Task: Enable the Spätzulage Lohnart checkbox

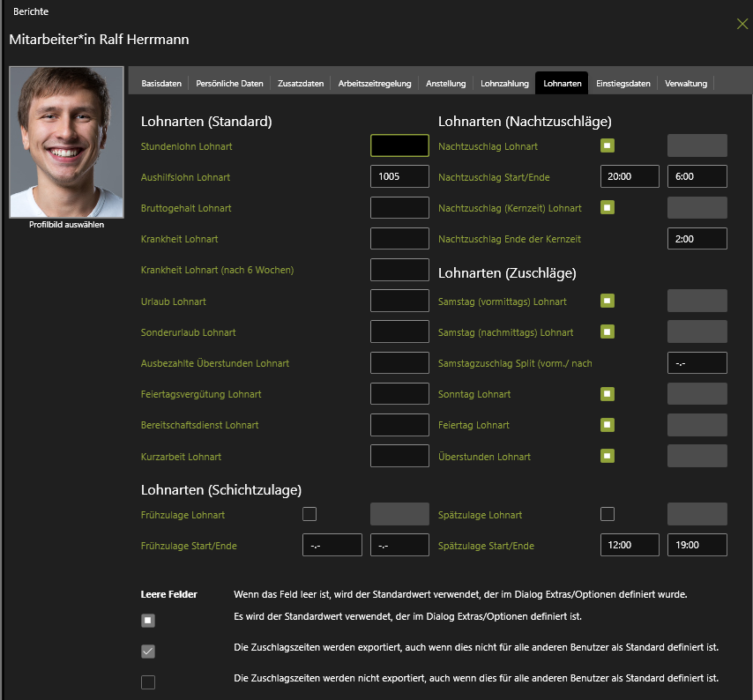Action: coord(608,514)
